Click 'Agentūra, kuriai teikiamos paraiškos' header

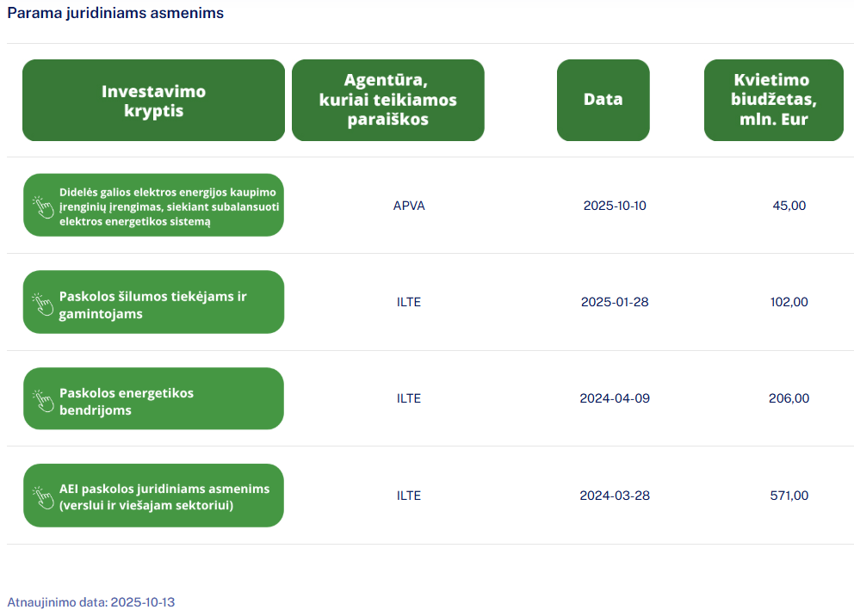[387, 101]
